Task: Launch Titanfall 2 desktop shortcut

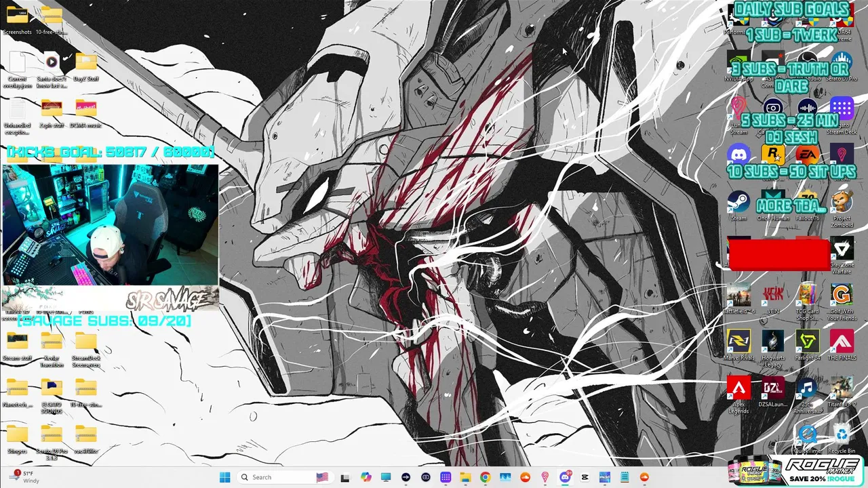Action: click(x=842, y=392)
